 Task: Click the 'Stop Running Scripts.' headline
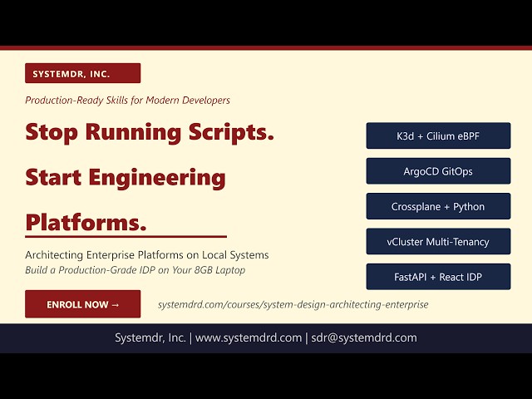pyautogui.click(x=150, y=132)
